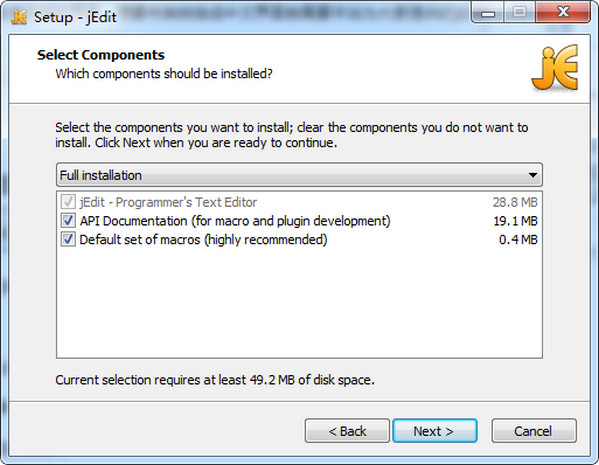Click the Select Components heading
The height and width of the screenshot is (465, 599).
click(101, 55)
